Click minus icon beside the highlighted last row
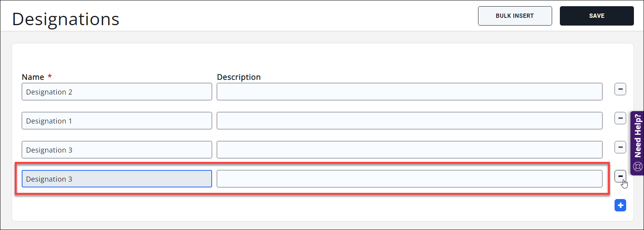The height and width of the screenshot is (230, 644). point(620,176)
